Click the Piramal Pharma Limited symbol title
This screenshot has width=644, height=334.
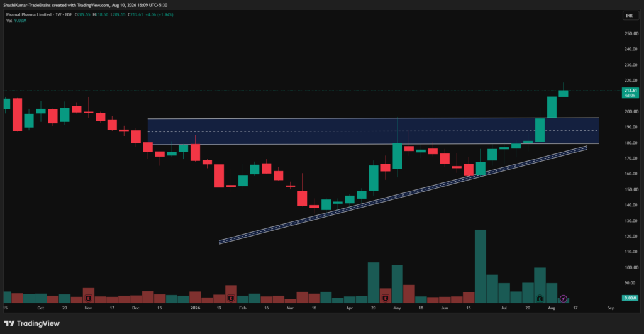(x=29, y=15)
